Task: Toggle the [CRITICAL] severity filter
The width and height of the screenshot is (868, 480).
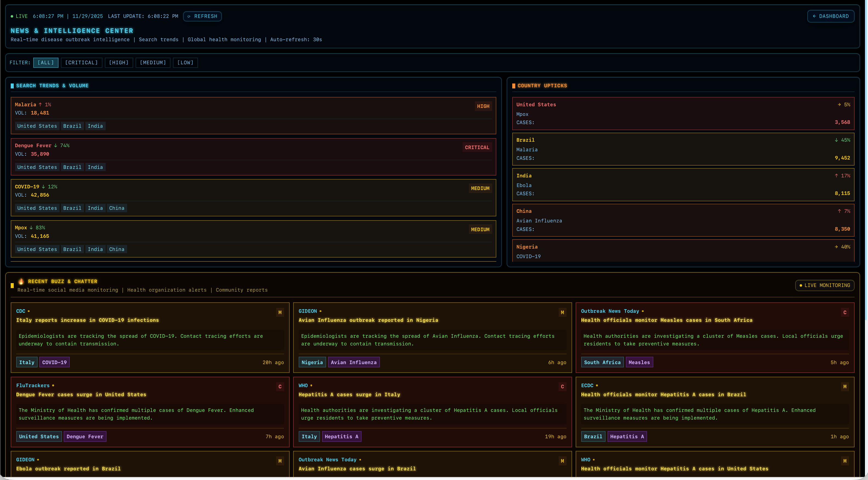Action: click(x=81, y=63)
